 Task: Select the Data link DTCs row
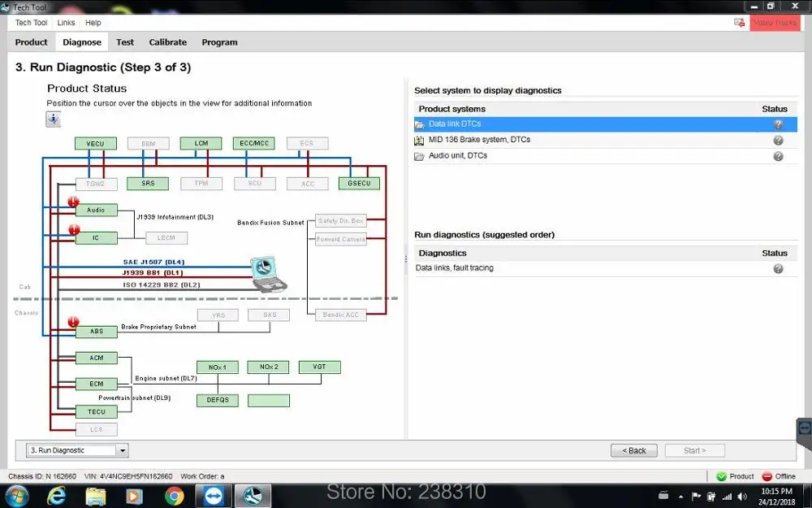[x=606, y=124]
